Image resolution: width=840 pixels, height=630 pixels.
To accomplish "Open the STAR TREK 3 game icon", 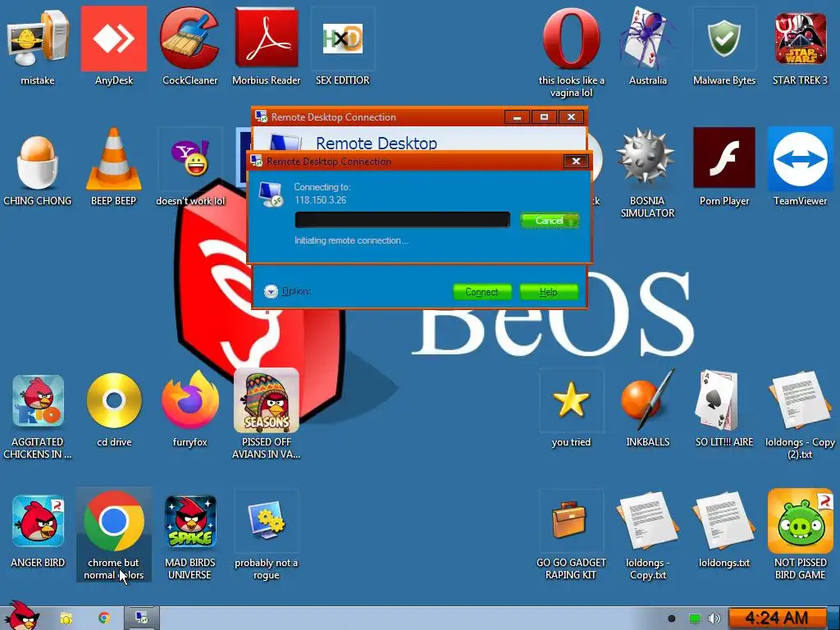I will [x=800, y=47].
